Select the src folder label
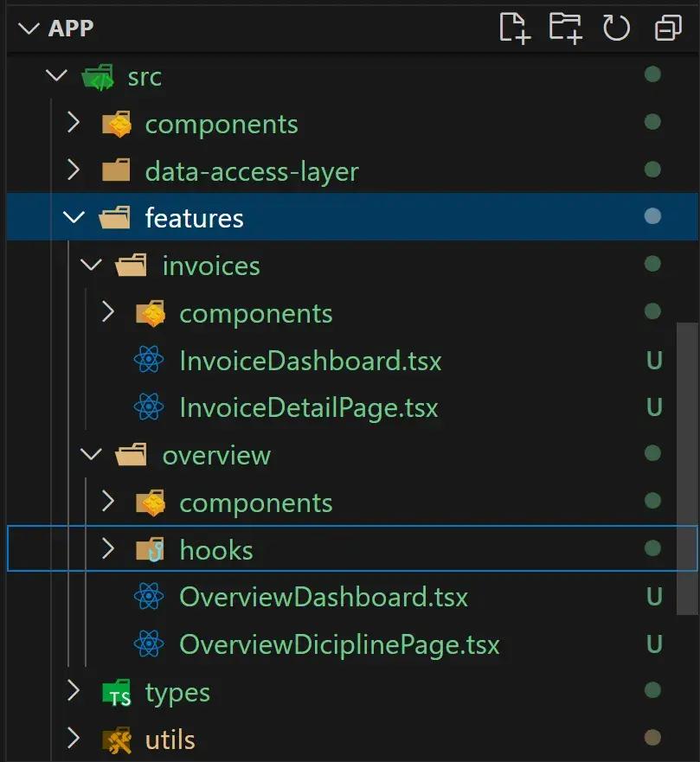 [144, 77]
